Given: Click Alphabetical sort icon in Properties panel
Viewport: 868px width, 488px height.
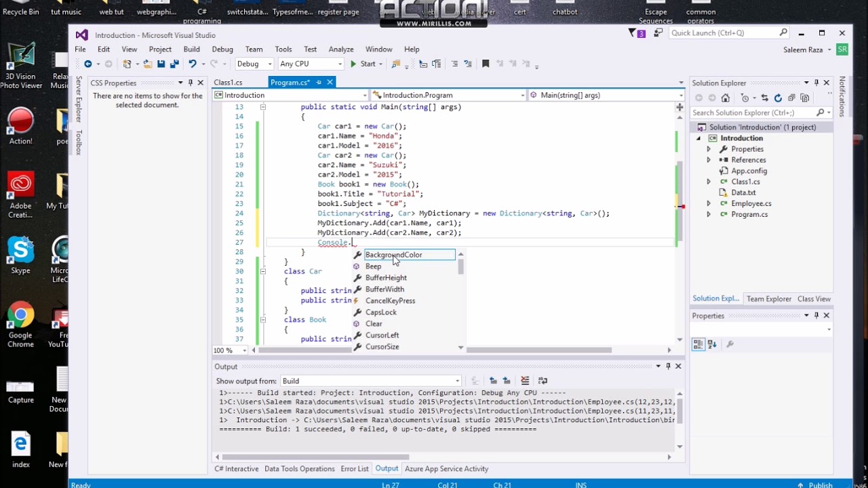Looking at the screenshot, I should 712,344.
